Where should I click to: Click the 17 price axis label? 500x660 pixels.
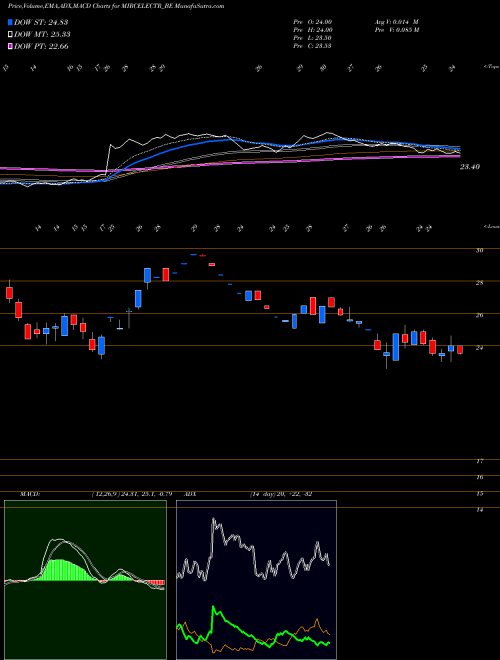(479, 462)
